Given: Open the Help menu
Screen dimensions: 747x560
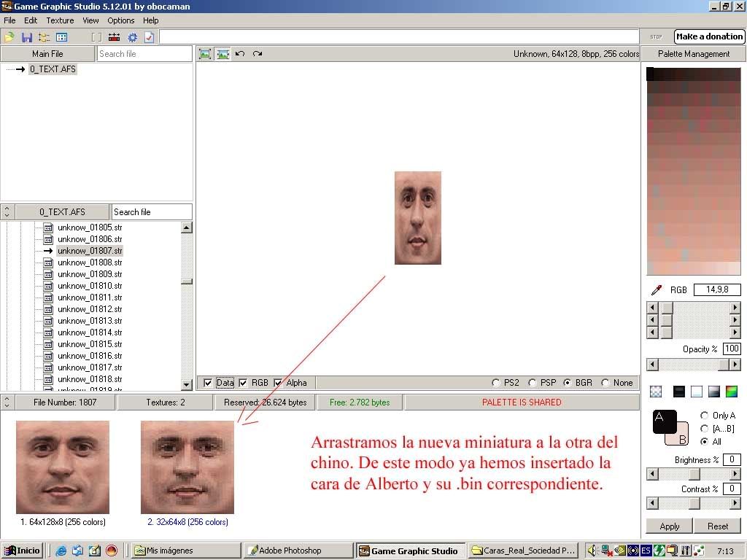Looking at the screenshot, I should tap(150, 20).
